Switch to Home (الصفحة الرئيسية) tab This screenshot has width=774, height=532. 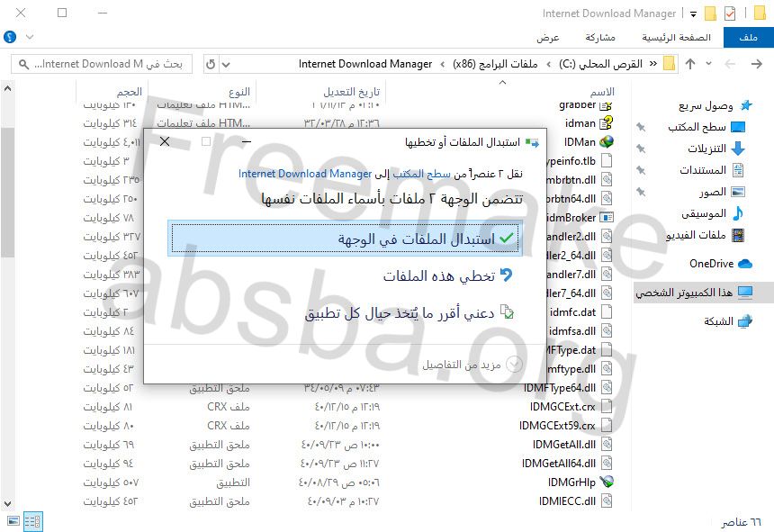[676, 38]
